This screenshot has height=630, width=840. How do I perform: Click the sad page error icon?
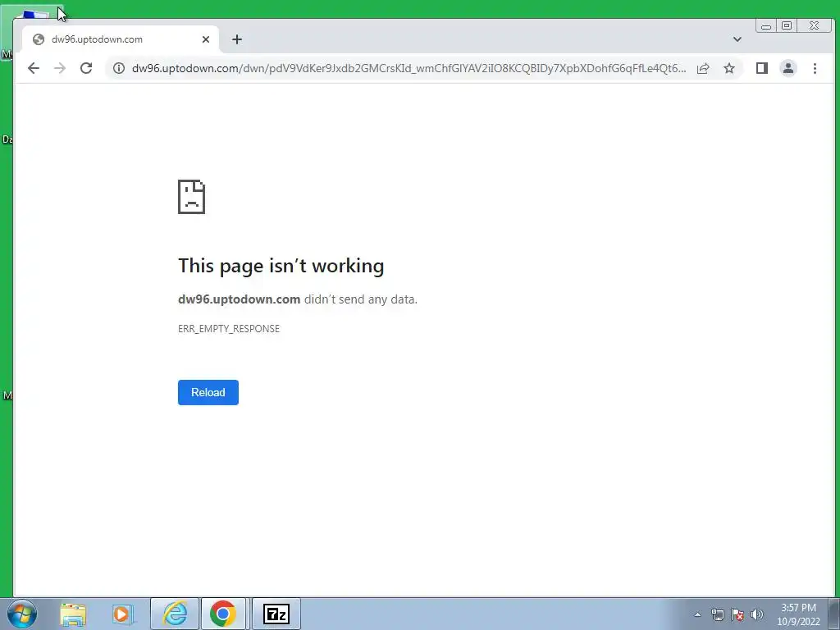tap(191, 197)
